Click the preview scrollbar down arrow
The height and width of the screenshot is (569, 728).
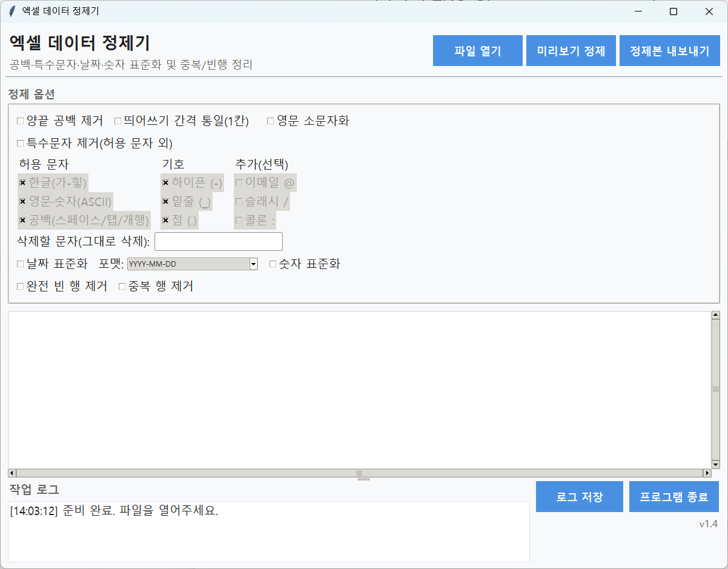pyautogui.click(x=715, y=464)
